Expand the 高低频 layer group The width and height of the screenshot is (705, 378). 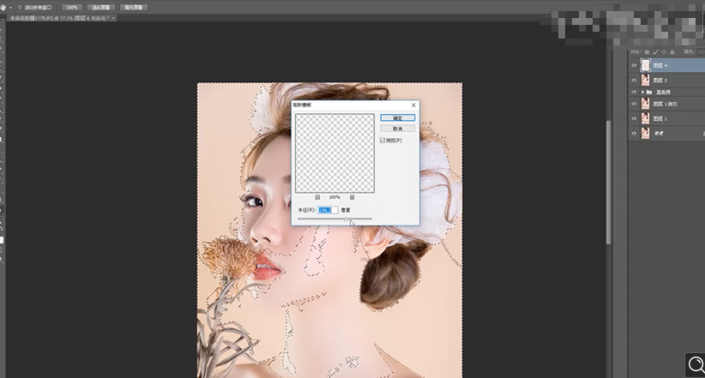click(643, 92)
